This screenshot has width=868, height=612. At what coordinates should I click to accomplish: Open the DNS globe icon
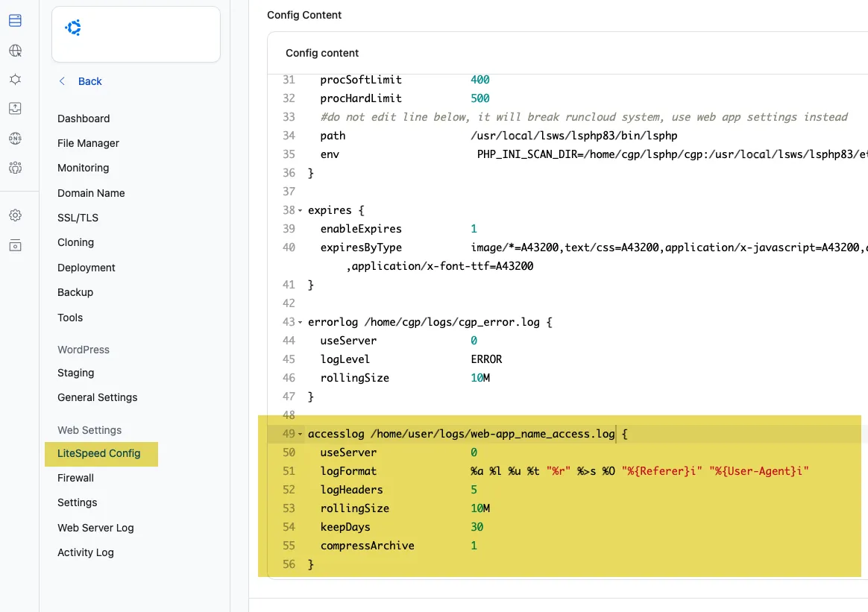(15, 138)
